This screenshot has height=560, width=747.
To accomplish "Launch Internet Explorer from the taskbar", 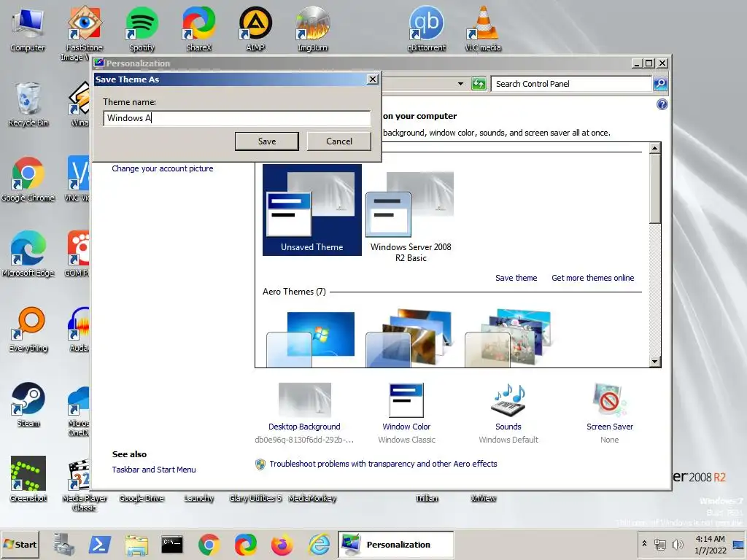I will 319,544.
